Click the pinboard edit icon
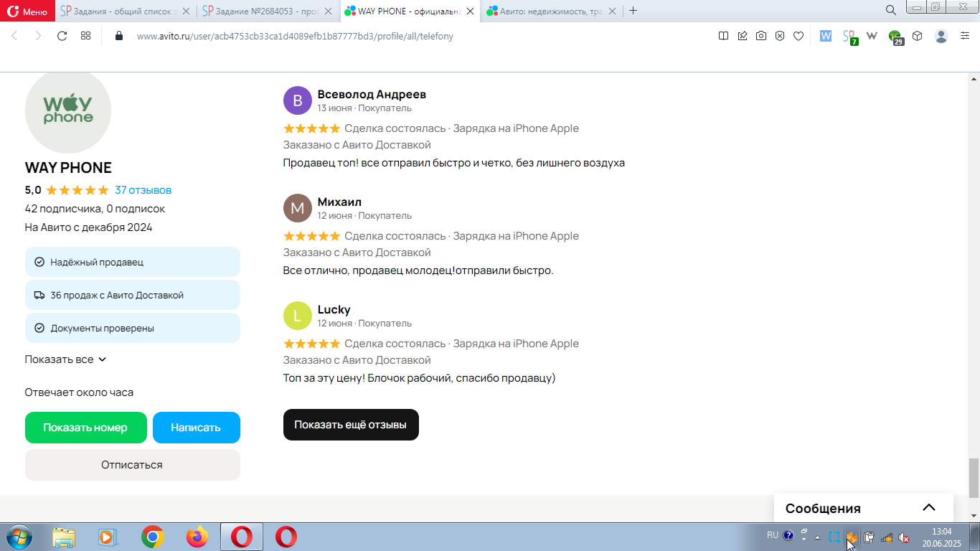The image size is (980, 551). [743, 36]
